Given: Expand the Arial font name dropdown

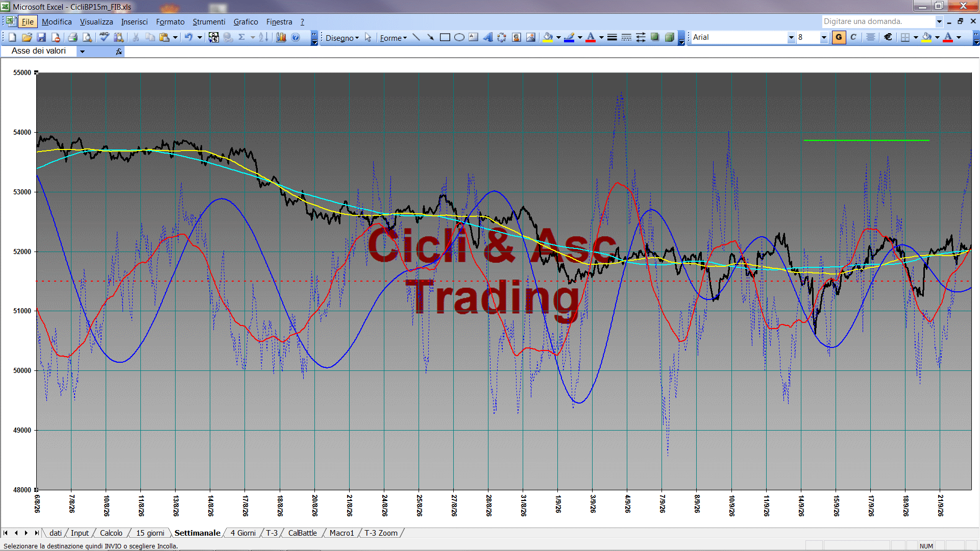Looking at the screenshot, I should pyautogui.click(x=791, y=37).
